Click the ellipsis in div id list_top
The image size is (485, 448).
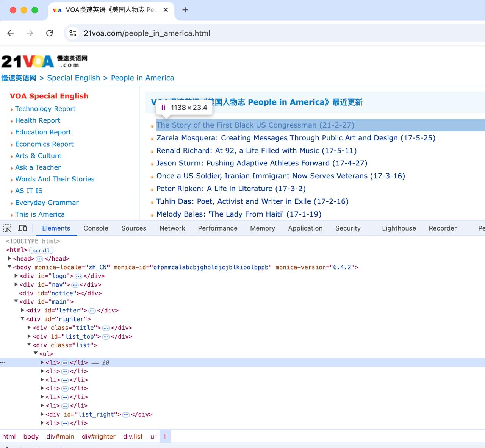[x=106, y=337]
